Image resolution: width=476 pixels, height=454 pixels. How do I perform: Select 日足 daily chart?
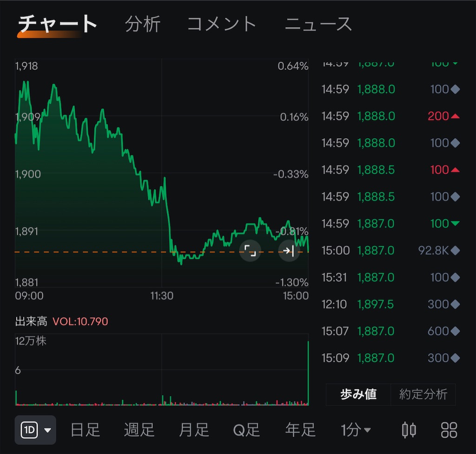click(85, 430)
